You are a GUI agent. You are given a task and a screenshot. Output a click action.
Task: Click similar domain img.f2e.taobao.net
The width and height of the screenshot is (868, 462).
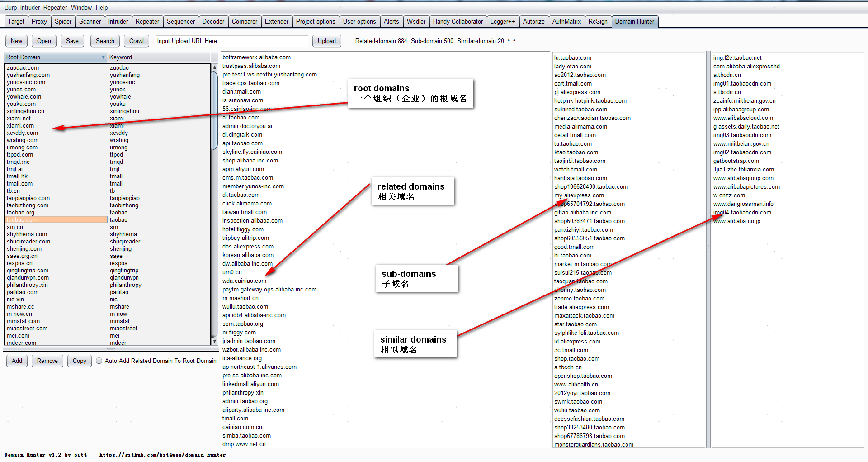pos(737,58)
